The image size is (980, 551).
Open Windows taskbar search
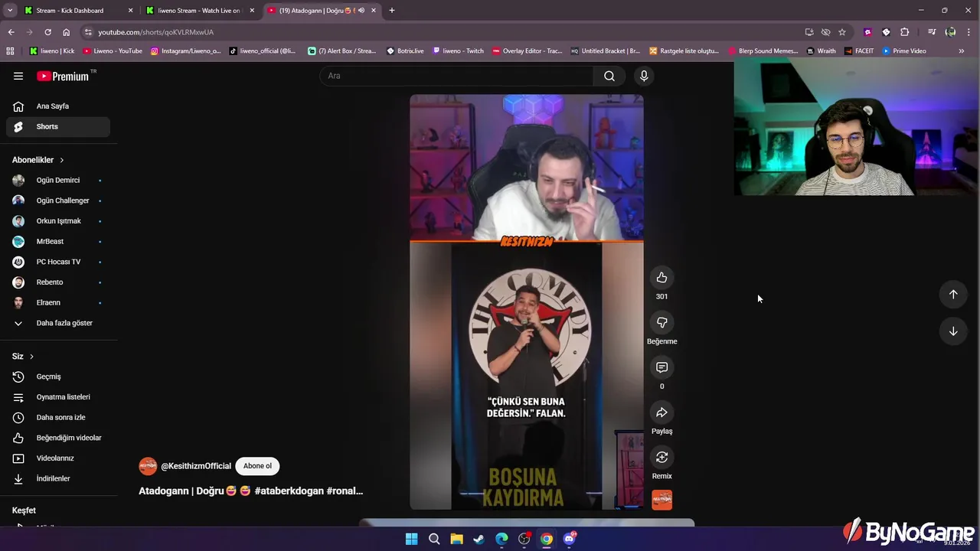434,539
